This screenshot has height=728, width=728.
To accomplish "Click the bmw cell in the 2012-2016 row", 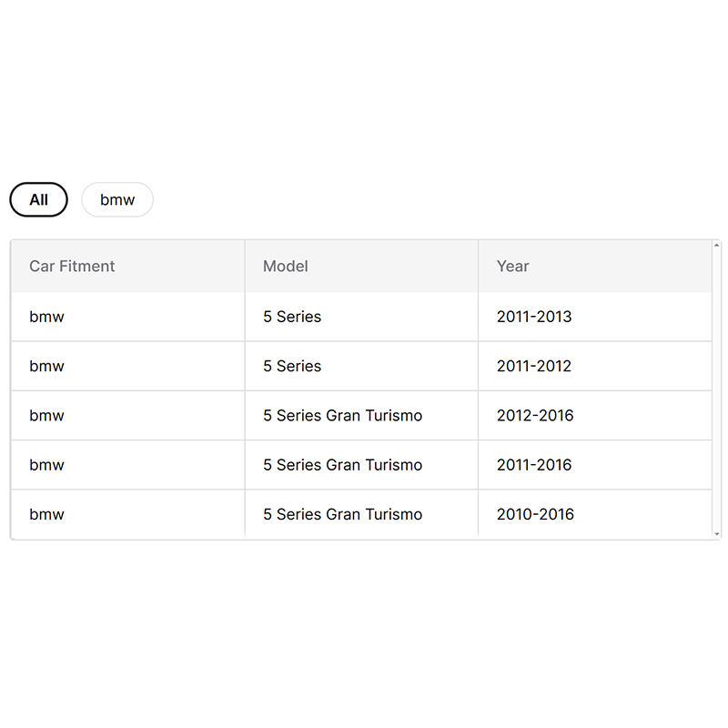I will tap(47, 415).
